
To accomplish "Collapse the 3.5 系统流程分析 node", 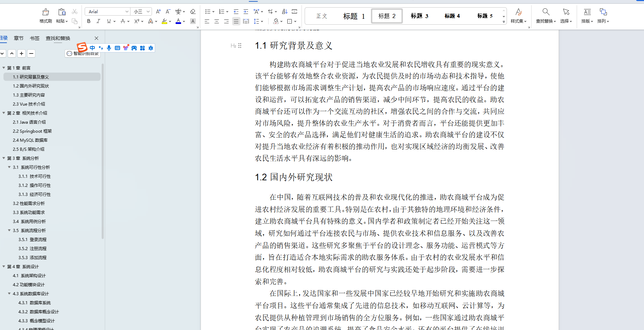I will point(9,230).
